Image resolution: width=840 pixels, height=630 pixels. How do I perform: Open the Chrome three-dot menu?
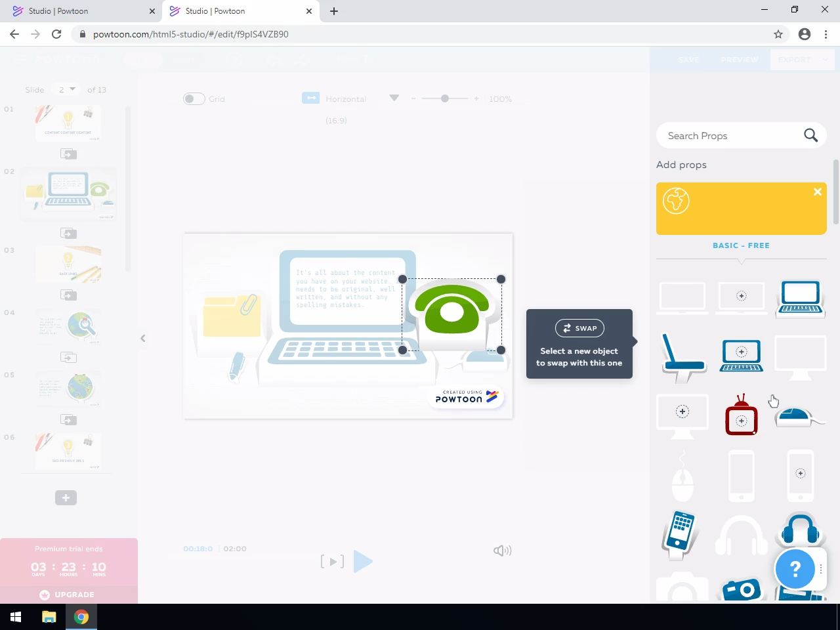coord(826,34)
